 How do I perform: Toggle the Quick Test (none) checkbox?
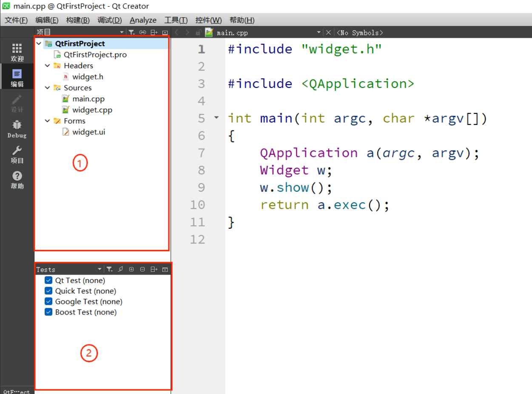click(48, 291)
